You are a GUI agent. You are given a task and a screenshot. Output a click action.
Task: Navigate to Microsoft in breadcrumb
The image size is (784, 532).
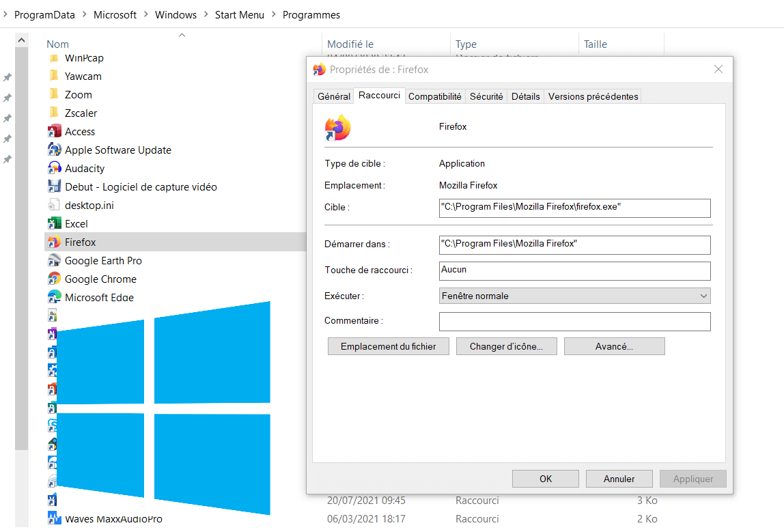click(115, 15)
